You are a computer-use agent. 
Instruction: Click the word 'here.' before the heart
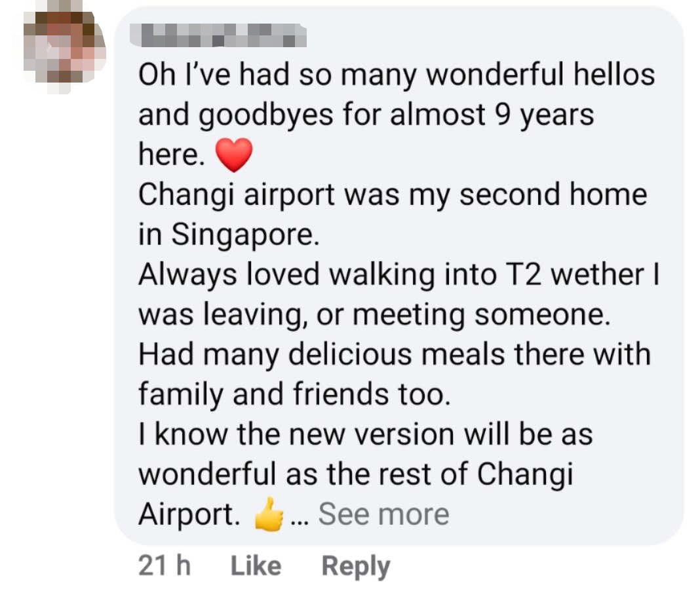coord(172,155)
